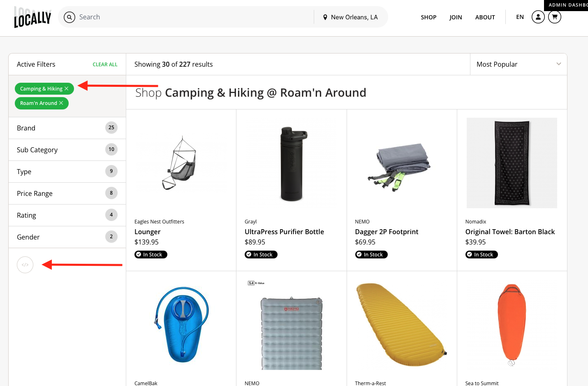Click the $139.95 price
Screen dimensions: 588x386
tap(146, 242)
